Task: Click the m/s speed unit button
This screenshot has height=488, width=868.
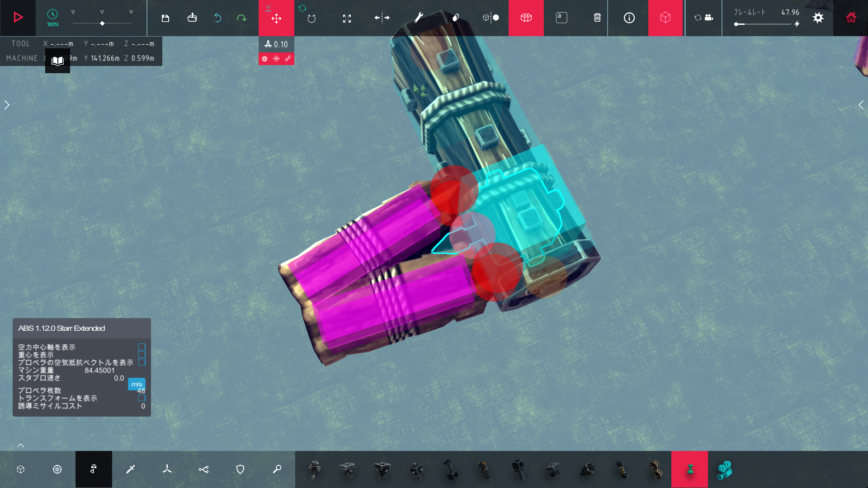Action: pyautogui.click(x=137, y=384)
